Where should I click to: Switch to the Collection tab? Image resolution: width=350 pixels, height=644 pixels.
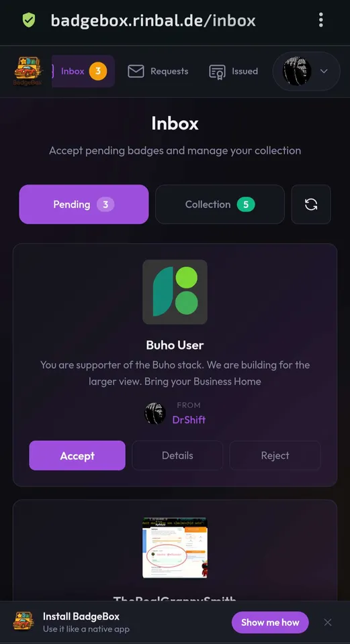coord(220,204)
